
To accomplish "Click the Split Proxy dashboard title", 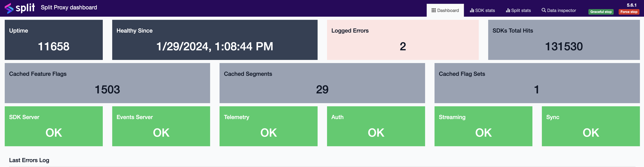I will pos(69,8).
